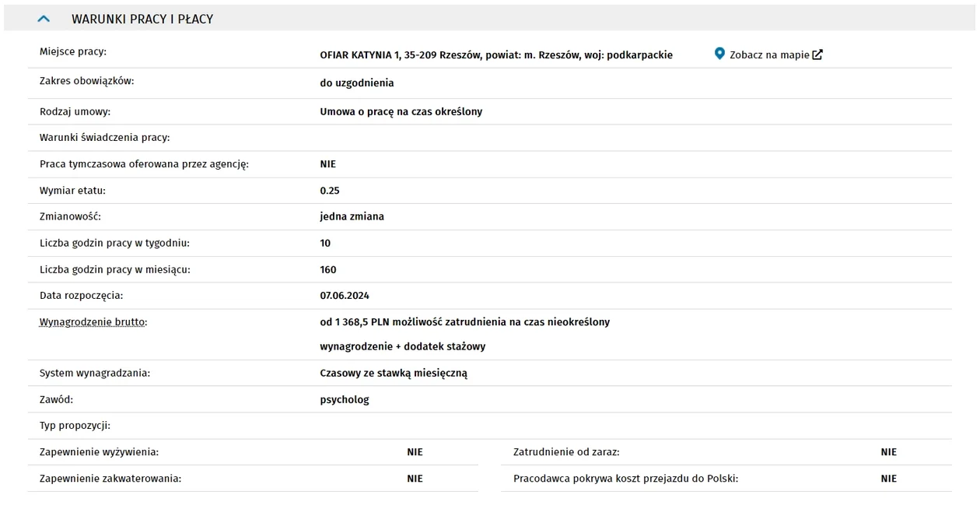Image resolution: width=980 pixels, height=509 pixels.
Task: Click the workplace address OFIAR KATYNIA 1
Action: click(x=496, y=55)
